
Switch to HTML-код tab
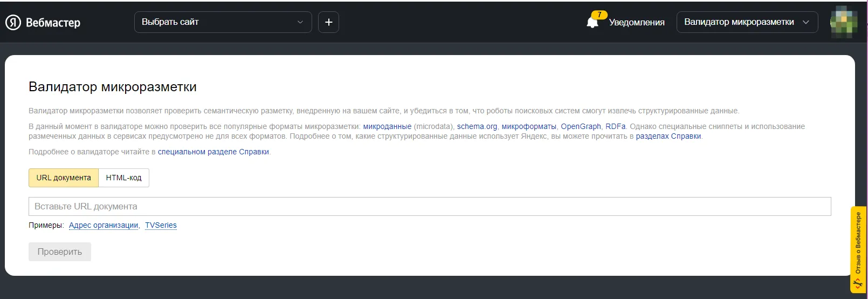click(x=123, y=178)
